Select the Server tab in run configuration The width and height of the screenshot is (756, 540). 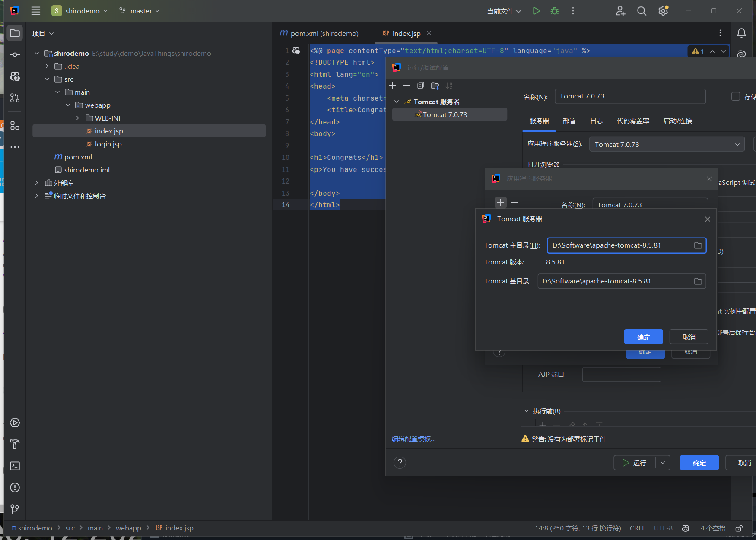[539, 121]
